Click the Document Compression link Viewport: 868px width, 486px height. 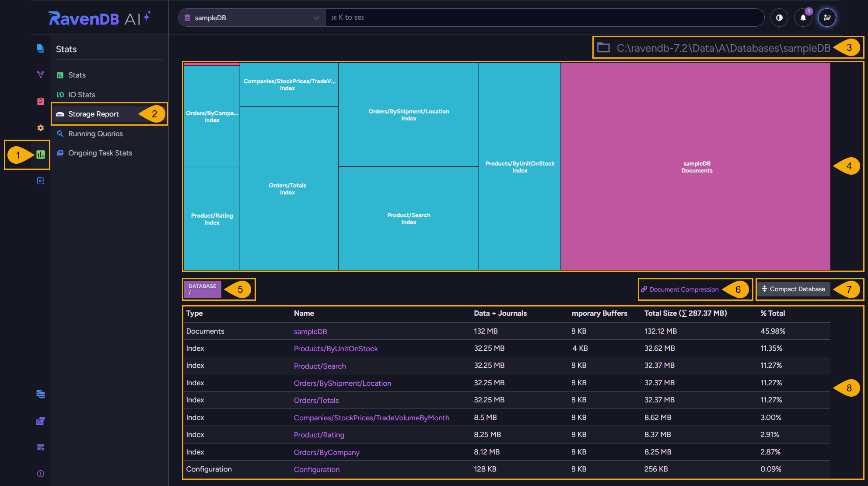(x=680, y=289)
